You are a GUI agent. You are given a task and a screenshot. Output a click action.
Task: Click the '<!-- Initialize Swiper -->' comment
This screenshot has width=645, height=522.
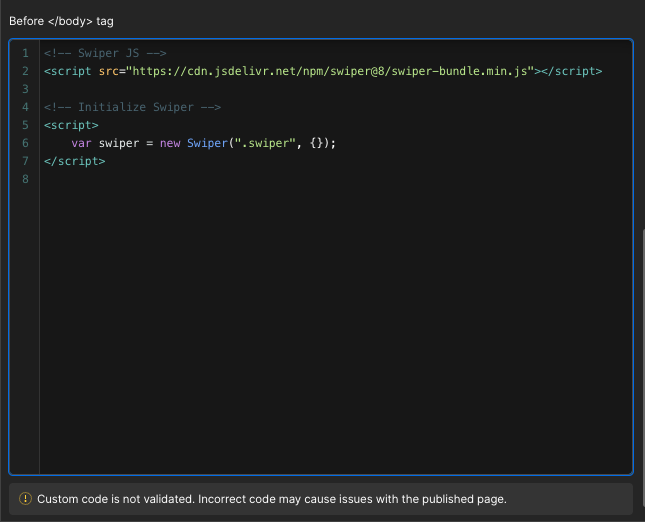[132, 107]
